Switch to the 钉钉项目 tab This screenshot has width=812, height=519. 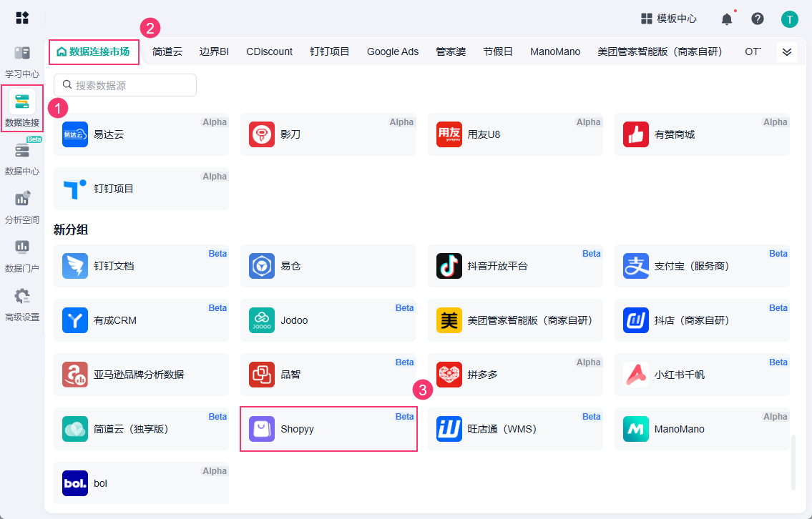point(330,51)
